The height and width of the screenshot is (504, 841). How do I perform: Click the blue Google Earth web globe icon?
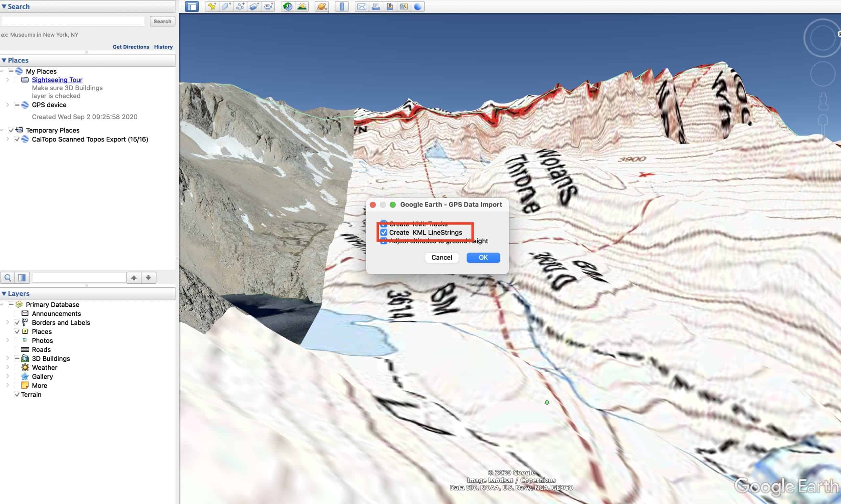tap(418, 7)
